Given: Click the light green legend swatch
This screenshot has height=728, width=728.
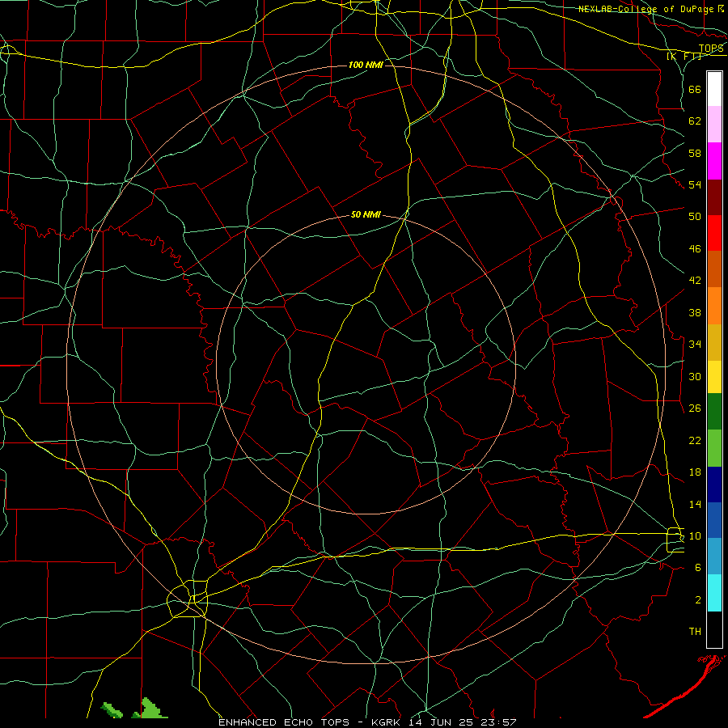Looking at the screenshot, I should (714, 448).
